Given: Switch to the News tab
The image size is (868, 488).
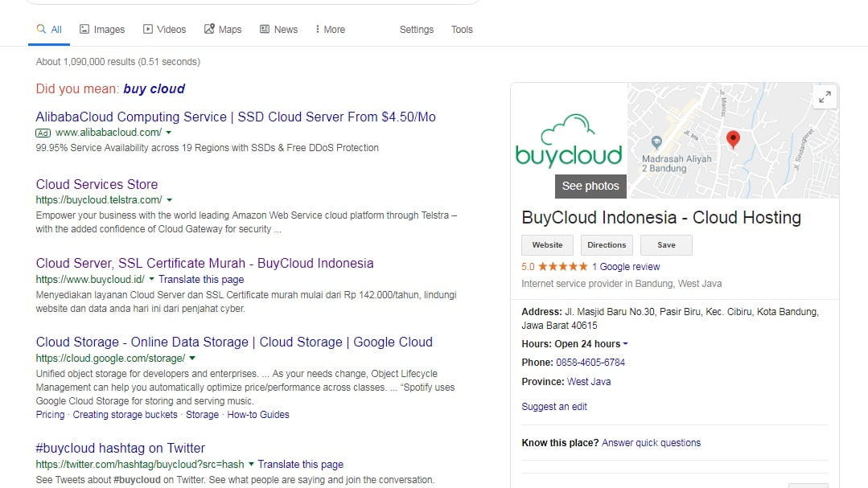Looking at the screenshot, I should (279, 29).
